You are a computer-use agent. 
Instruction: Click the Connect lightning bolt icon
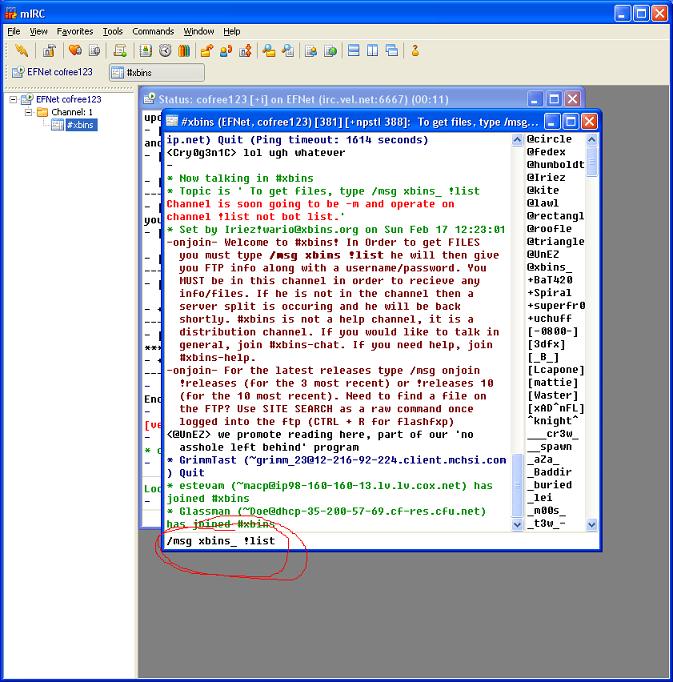[x=21, y=51]
